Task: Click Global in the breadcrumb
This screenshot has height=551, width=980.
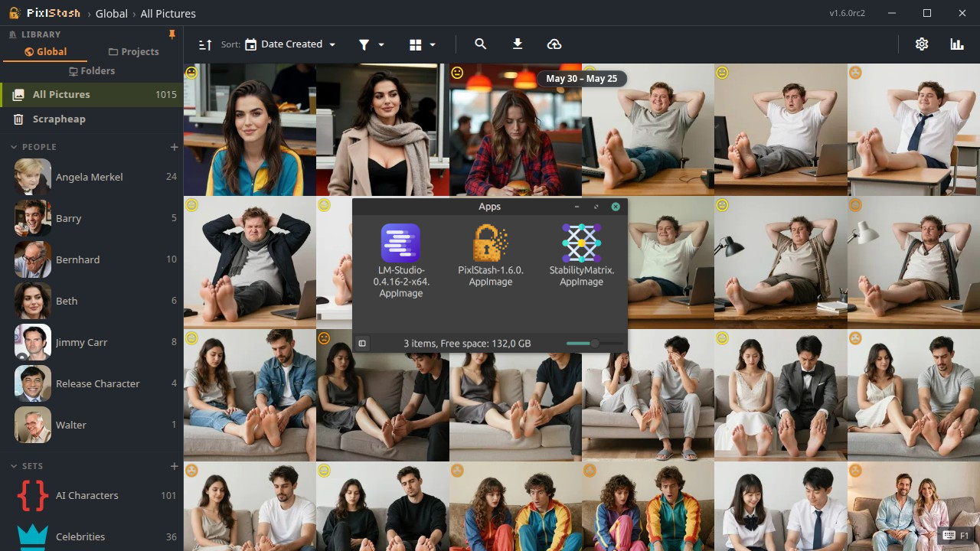Action: [x=112, y=14]
